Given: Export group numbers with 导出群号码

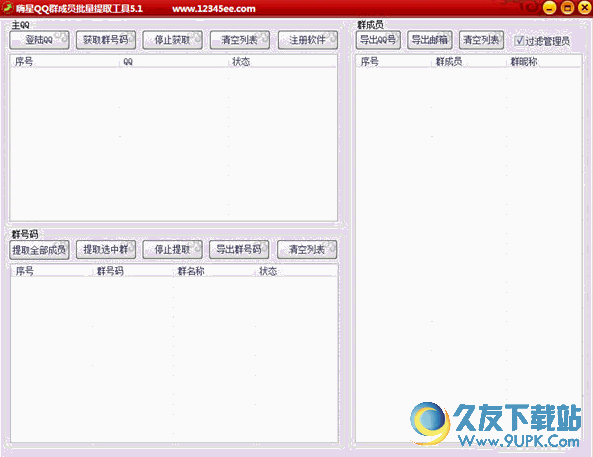Looking at the screenshot, I should point(239,250).
